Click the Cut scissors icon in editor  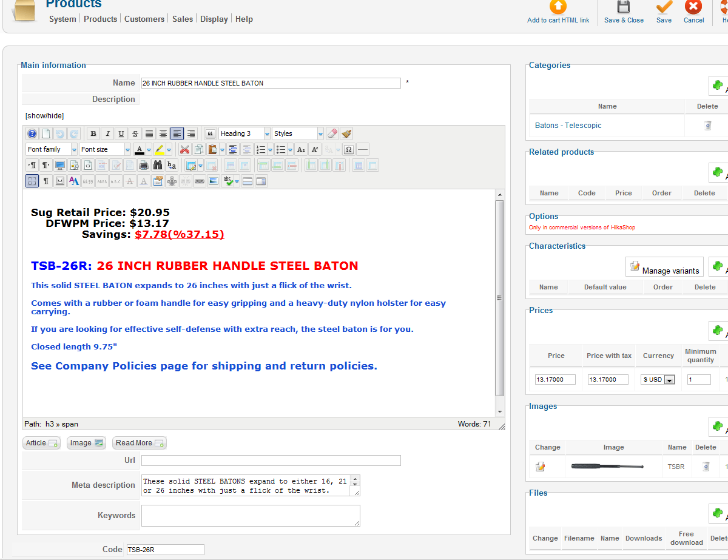click(x=184, y=149)
